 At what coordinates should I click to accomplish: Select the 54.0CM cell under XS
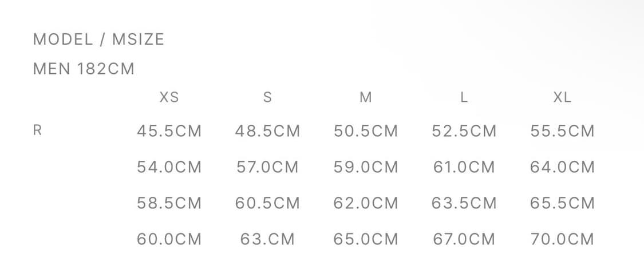(169, 167)
